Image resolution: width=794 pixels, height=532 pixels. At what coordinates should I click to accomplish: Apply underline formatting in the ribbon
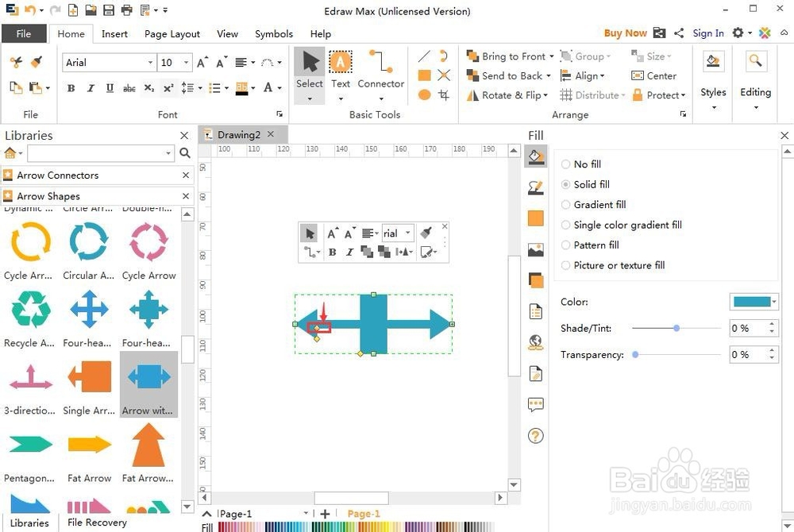pos(110,88)
